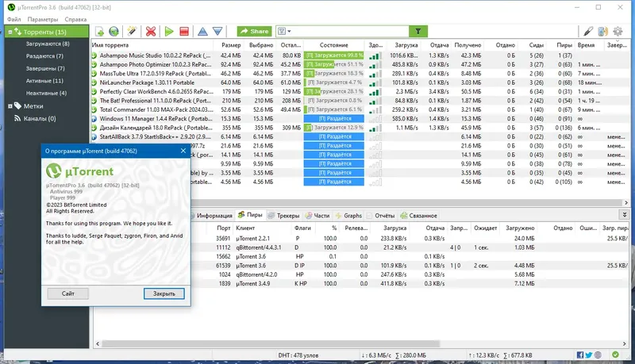Screen dimensions: 635x364
Task: Click the torrent search input field
Action: [350, 31]
